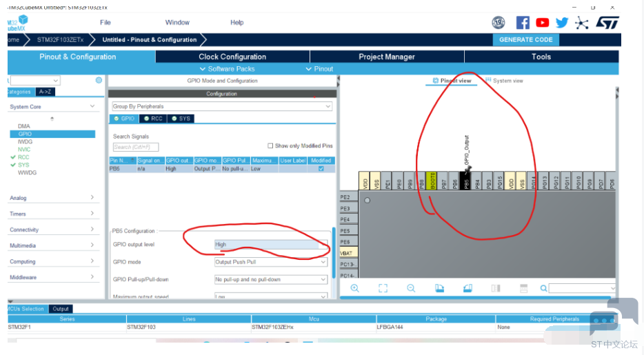Open the RCC configuration tab
Image resolution: width=644 pixels, height=355 pixels.
pos(153,119)
